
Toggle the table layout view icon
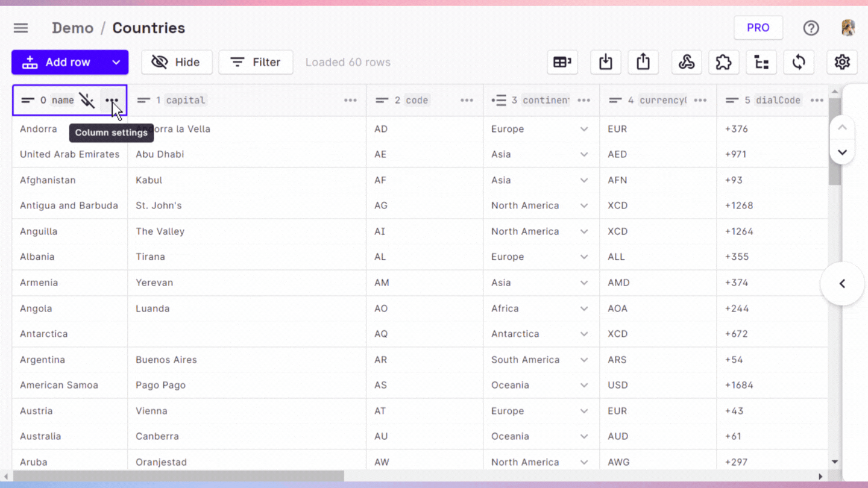562,62
